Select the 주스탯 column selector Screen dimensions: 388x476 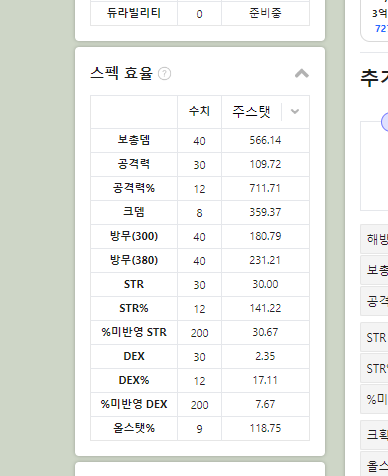tap(266, 112)
